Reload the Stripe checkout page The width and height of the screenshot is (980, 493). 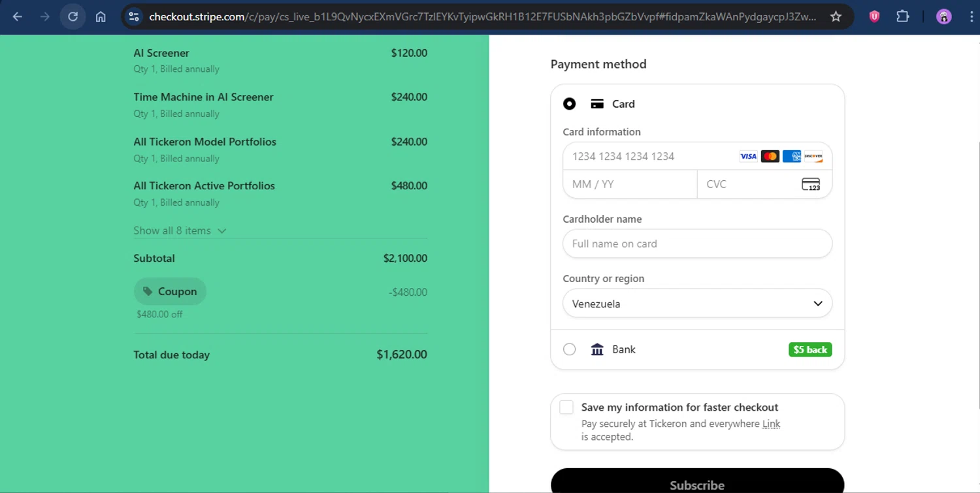point(73,17)
